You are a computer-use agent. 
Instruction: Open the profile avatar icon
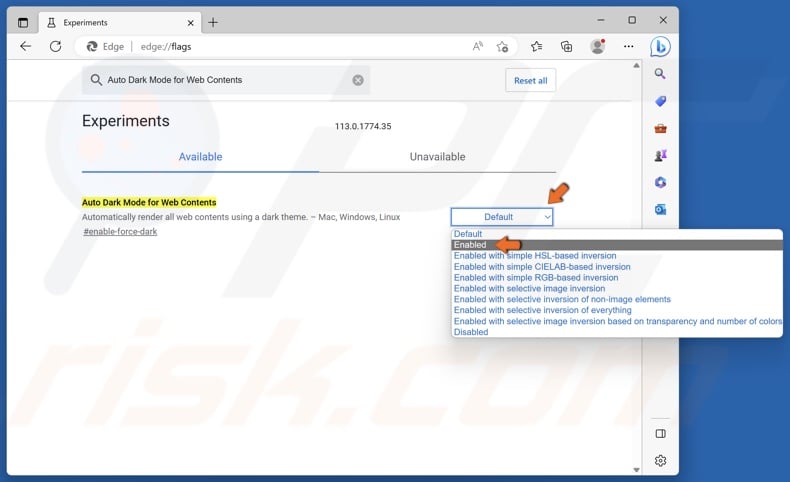pos(598,46)
